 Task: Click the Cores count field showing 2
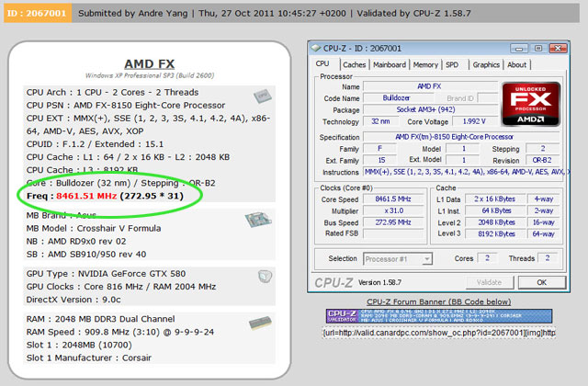pos(488,258)
